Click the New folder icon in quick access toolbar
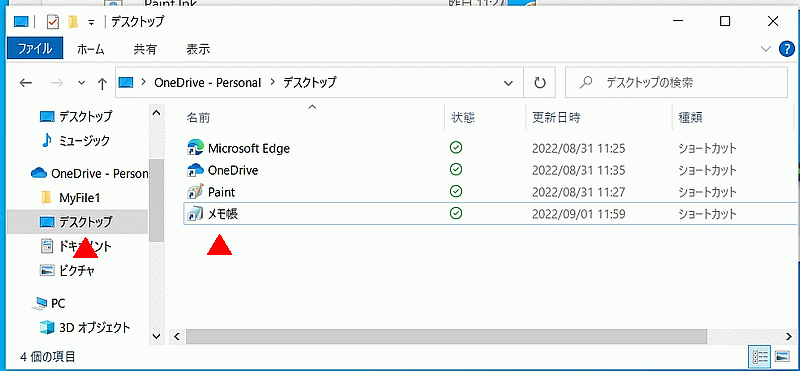Image resolution: width=800 pixels, height=371 pixels. coord(73,22)
